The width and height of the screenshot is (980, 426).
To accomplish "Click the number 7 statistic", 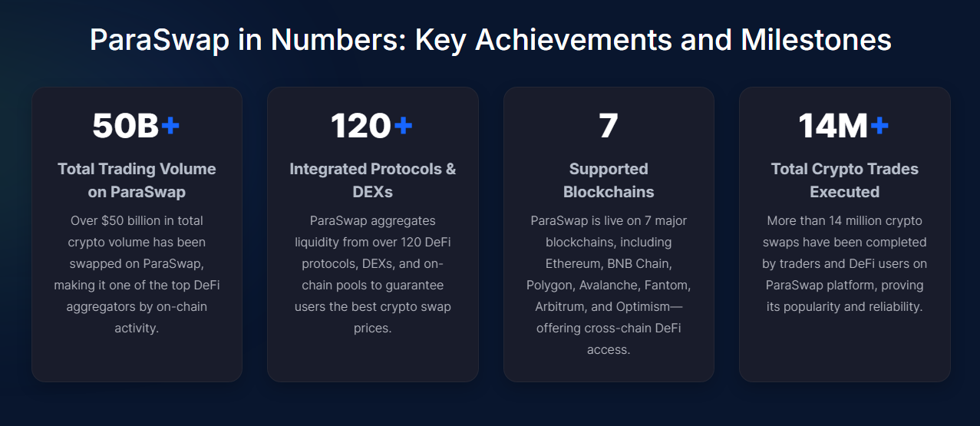I will pyautogui.click(x=609, y=126).
